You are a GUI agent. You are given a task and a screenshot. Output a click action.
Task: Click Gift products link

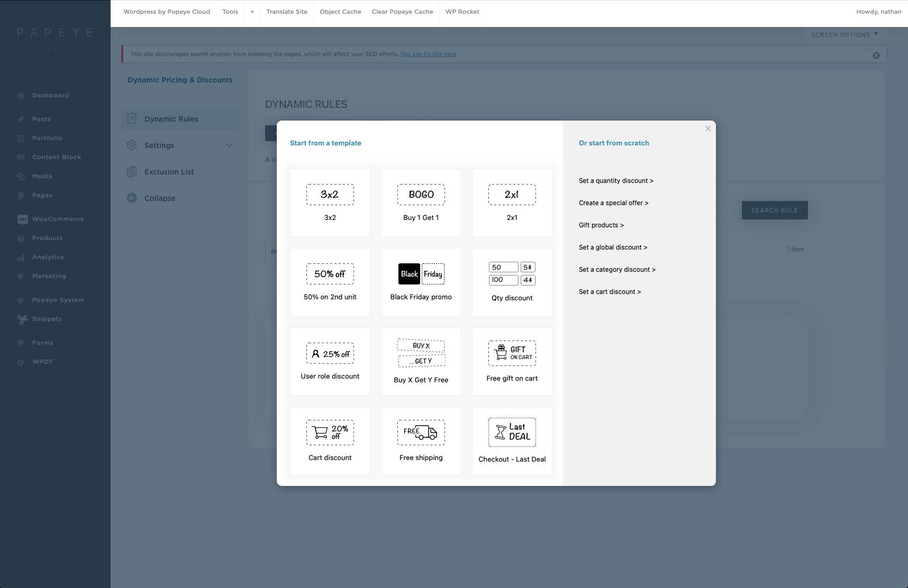pyautogui.click(x=601, y=225)
